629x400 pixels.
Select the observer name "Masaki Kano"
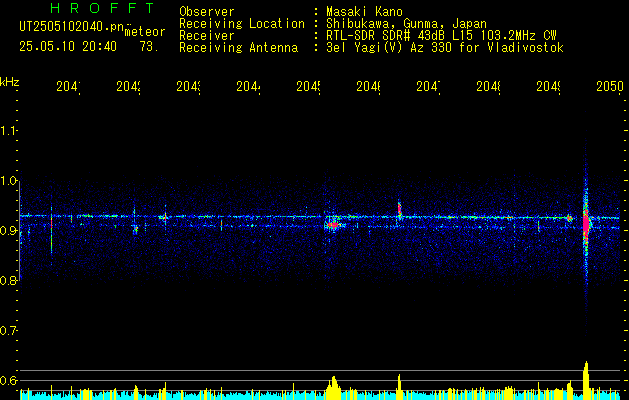364,12
